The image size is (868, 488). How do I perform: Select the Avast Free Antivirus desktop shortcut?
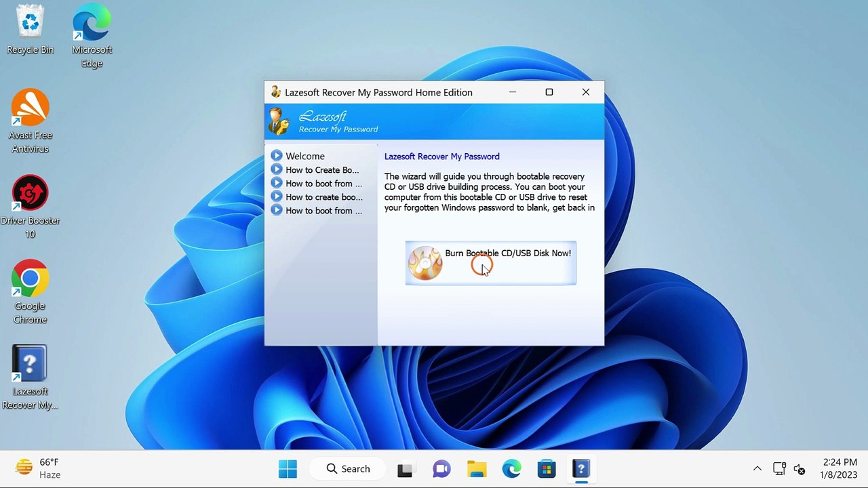click(x=31, y=122)
